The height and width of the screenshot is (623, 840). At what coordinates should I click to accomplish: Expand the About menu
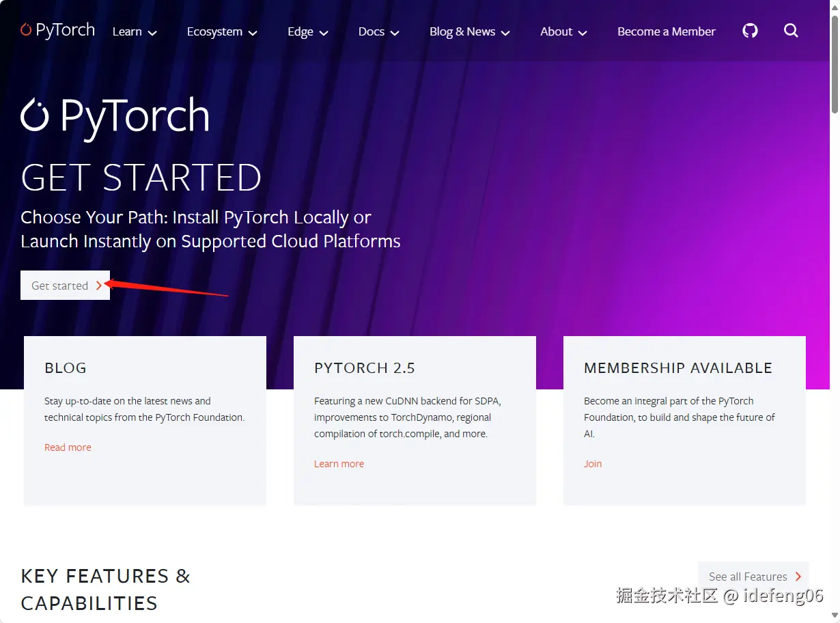[x=563, y=31]
